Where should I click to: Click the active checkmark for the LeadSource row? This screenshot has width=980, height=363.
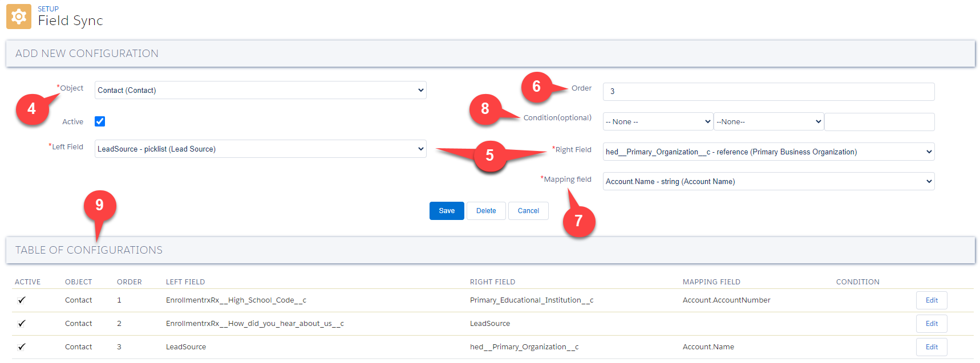[x=22, y=347]
